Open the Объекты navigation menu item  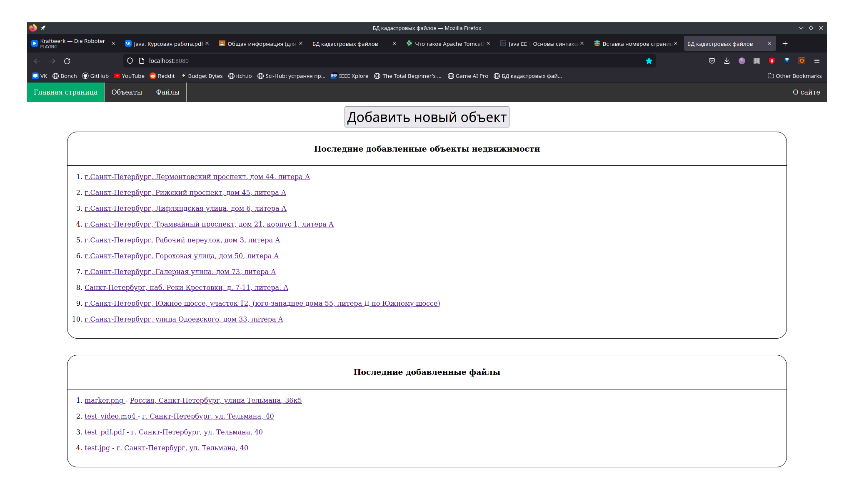pos(127,92)
